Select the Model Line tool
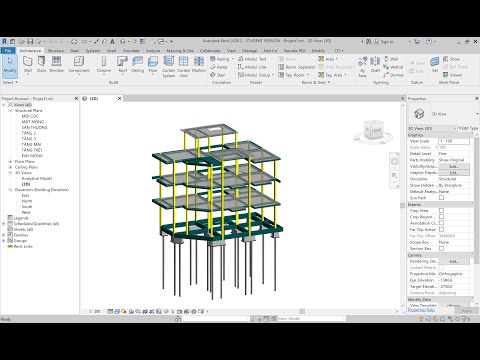The height and width of the screenshot is (360, 480). 252,67
